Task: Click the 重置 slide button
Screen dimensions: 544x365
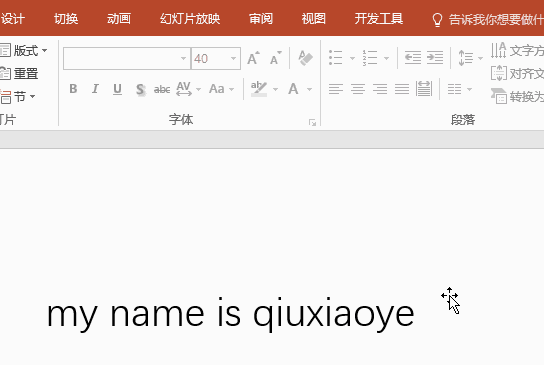Action: tap(19, 74)
